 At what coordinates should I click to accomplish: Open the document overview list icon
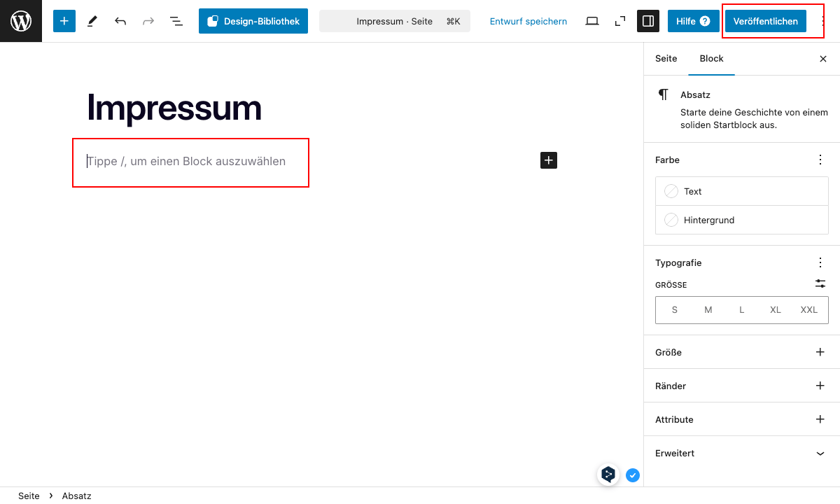tap(176, 21)
